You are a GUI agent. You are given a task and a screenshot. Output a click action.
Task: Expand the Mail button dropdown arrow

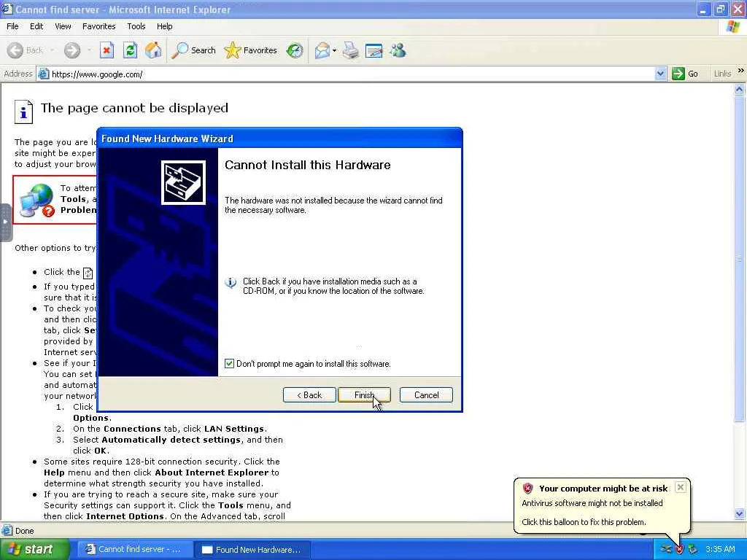[334, 50]
